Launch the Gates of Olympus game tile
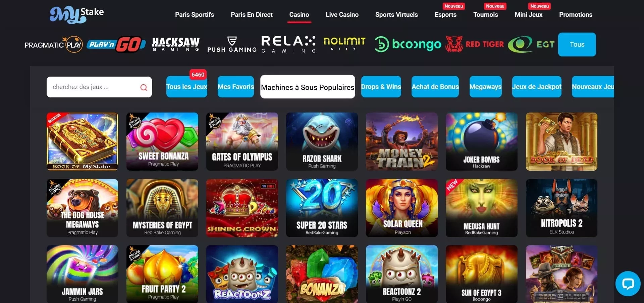Viewport: 644px width, 303px height. click(242, 141)
